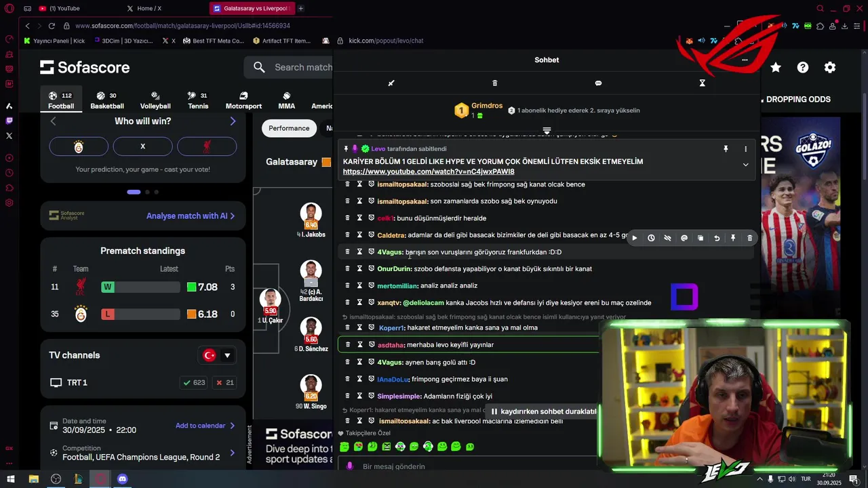Timeout OnurDurin via hourglass icon
Screen dimensions: 868x488
tap(359, 269)
